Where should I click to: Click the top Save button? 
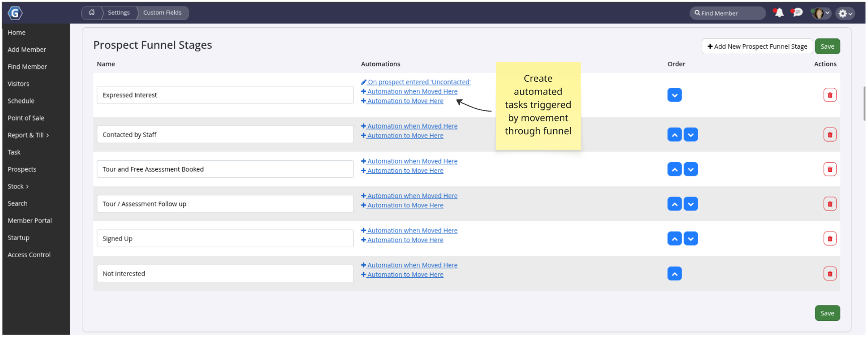pos(827,46)
